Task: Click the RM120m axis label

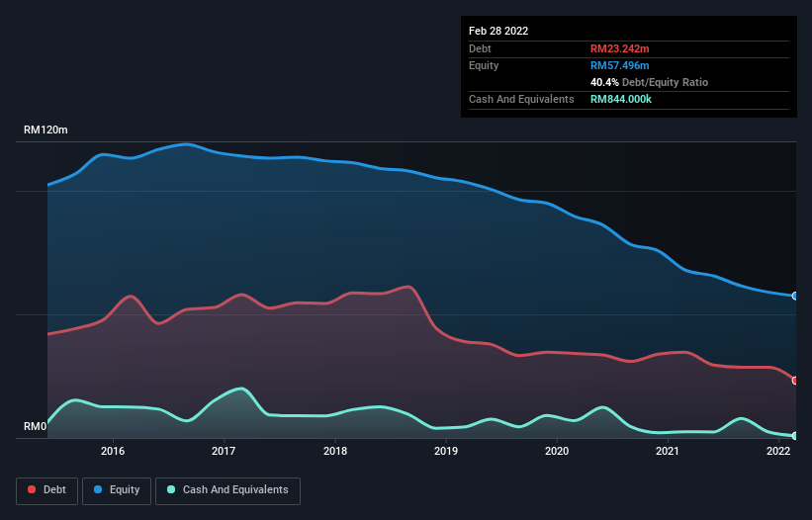Action: [45, 130]
